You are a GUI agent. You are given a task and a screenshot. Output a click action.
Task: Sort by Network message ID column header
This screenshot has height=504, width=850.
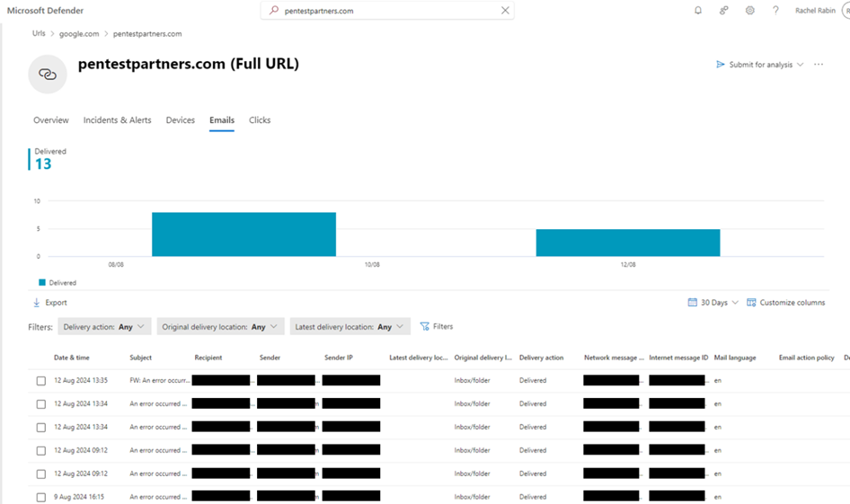(x=614, y=358)
